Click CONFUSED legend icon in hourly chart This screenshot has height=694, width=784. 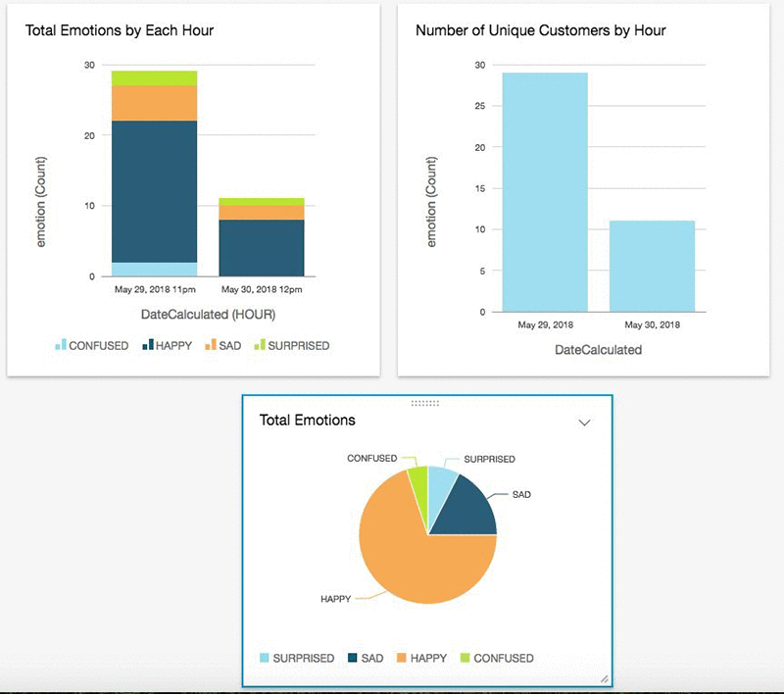pyautogui.click(x=61, y=344)
